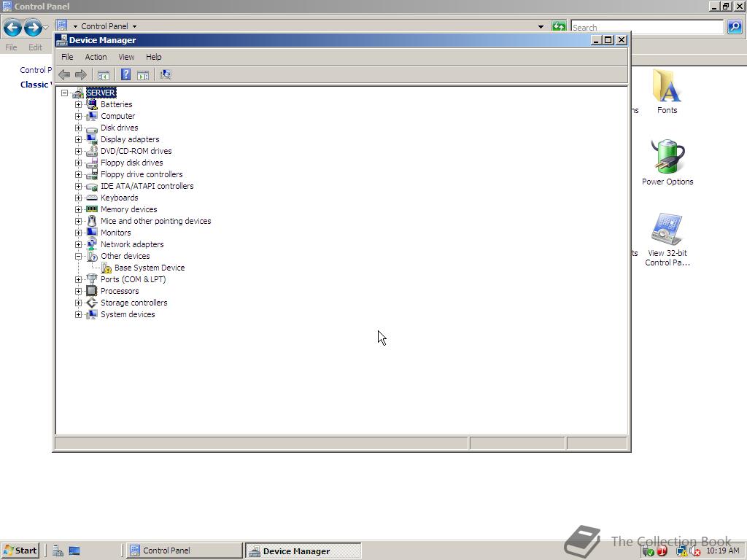Open Control Panel Edit menu
The width and height of the screenshot is (747, 560).
tap(35, 47)
